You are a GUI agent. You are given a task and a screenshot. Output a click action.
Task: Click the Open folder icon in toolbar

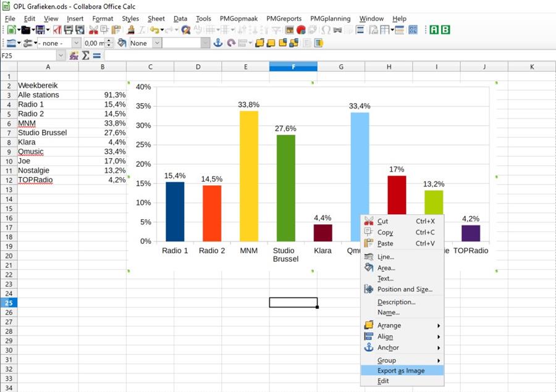(x=25, y=30)
